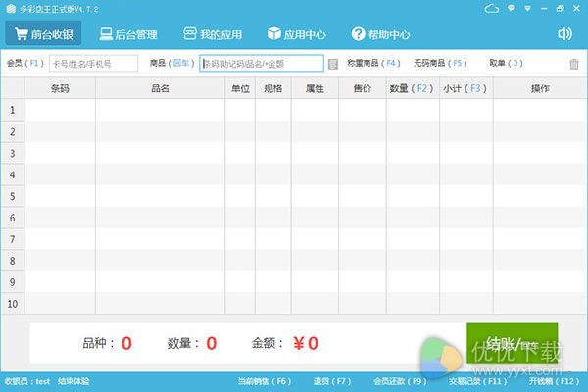
Task: Open 当前销售 (F6) in status bar
Action: [265, 381]
